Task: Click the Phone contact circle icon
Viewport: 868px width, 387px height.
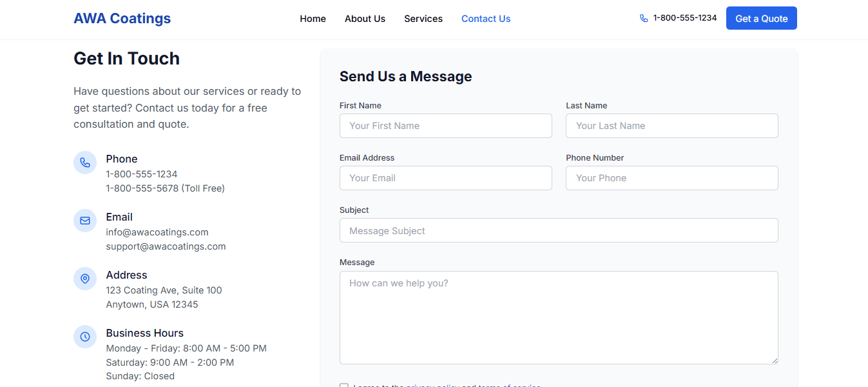Action: 85,163
